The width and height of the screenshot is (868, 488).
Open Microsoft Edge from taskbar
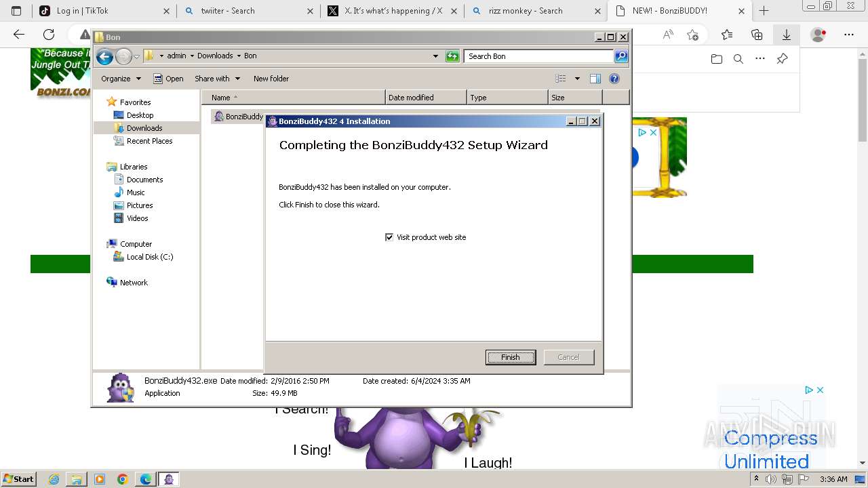coord(146,479)
